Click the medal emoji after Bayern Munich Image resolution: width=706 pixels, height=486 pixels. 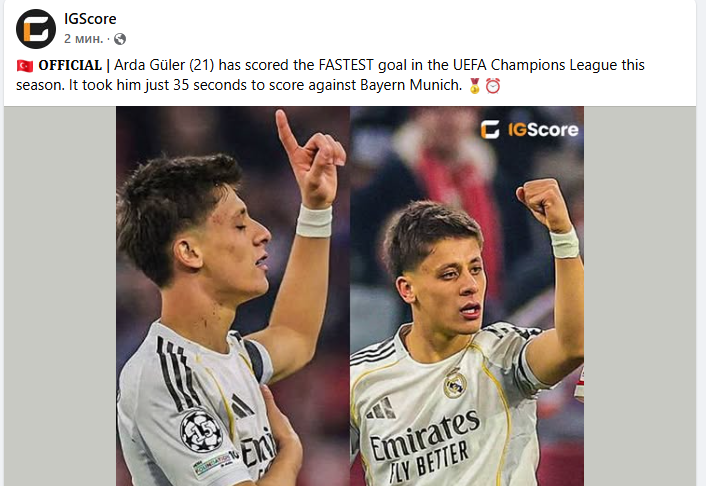pos(475,86)
